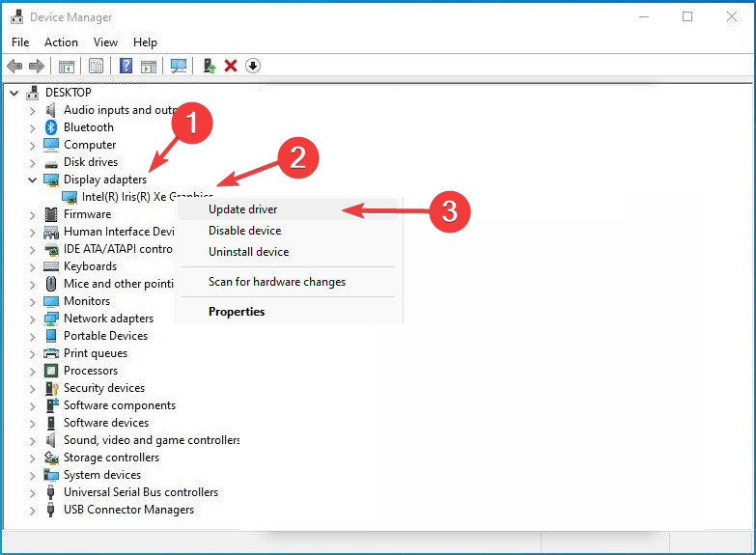Select the Monitors tree item label

pyautogui.click(x=87, y=301)
